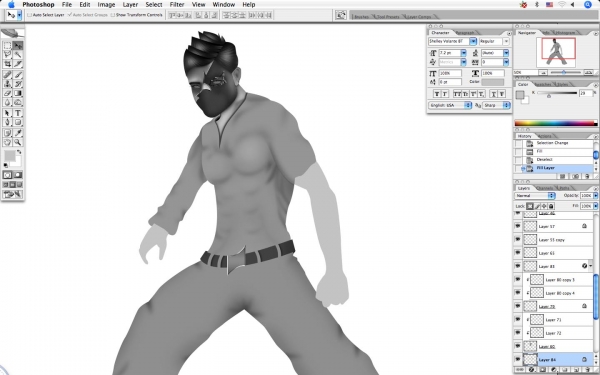The height and width of the screenshot is (375, 600).
Task: Select the Gradient tool
Action: click(18, 93)
